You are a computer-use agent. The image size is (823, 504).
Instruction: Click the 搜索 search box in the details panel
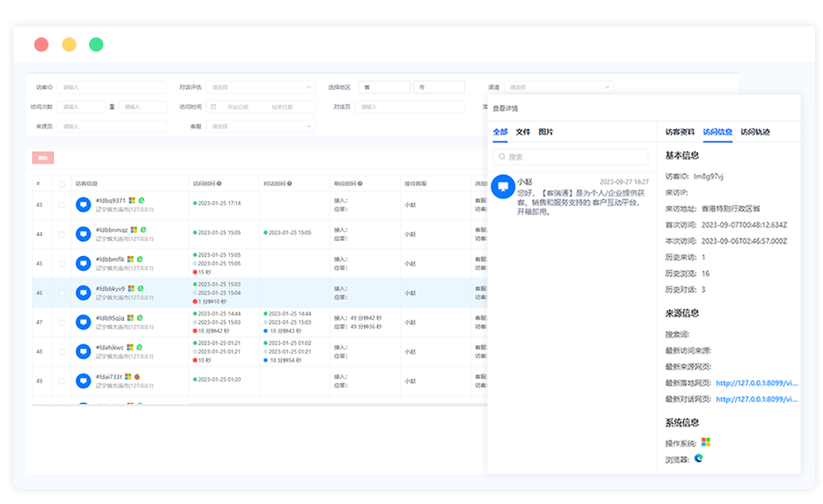click(x=570, y=157)
